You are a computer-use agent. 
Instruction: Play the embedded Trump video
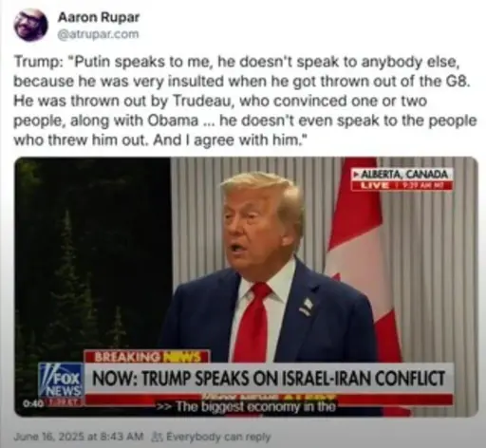246,287
